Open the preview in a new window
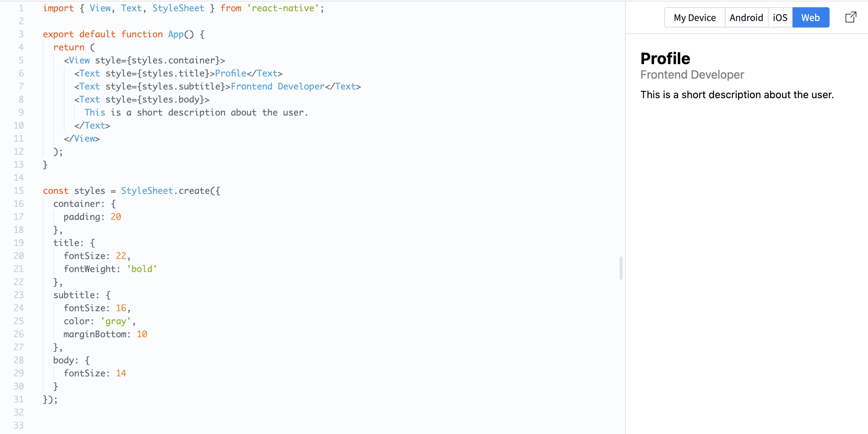 (851, 17)
